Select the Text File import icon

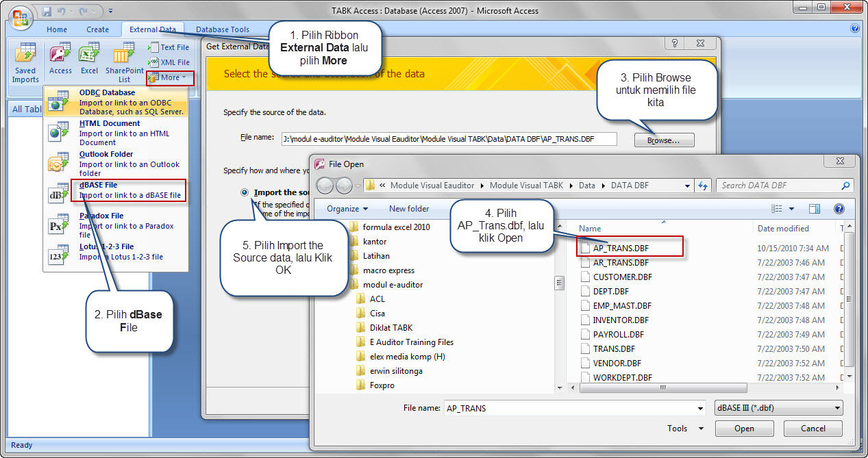tap(169, 47)
